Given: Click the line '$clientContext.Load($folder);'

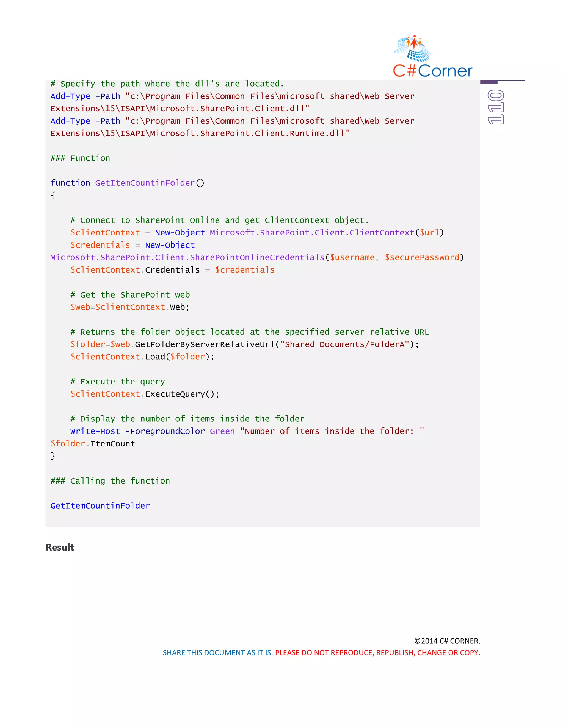Looking at the screenshot, I should [x=142, y=357].
